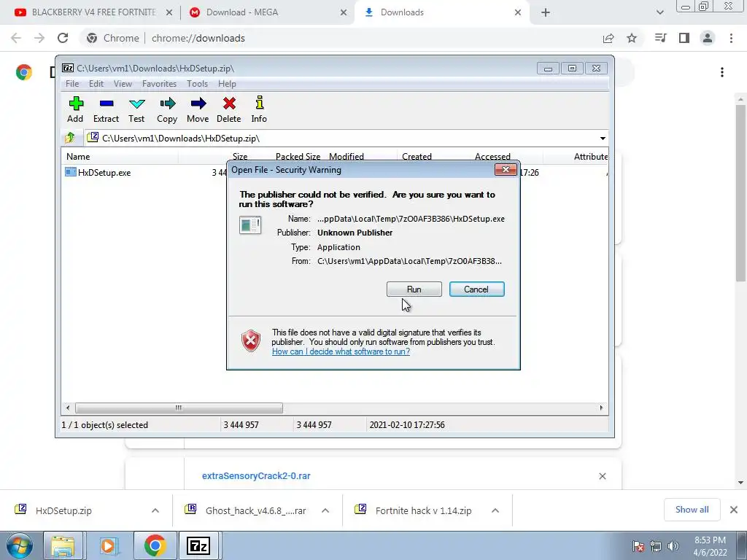Expand the 7-Zip address path dropdown
The height and width of the screenshot is (560, 747).
603,139
